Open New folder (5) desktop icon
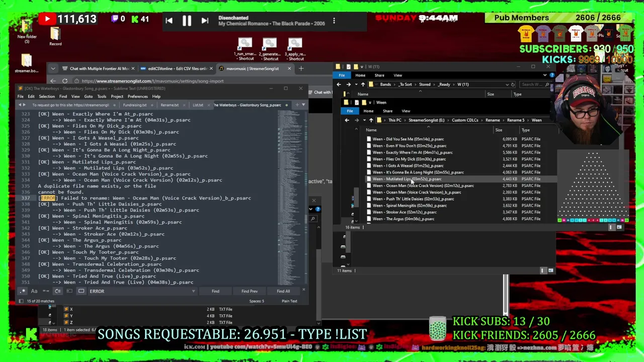Screen dimensions: 644x362 point(27,31)
